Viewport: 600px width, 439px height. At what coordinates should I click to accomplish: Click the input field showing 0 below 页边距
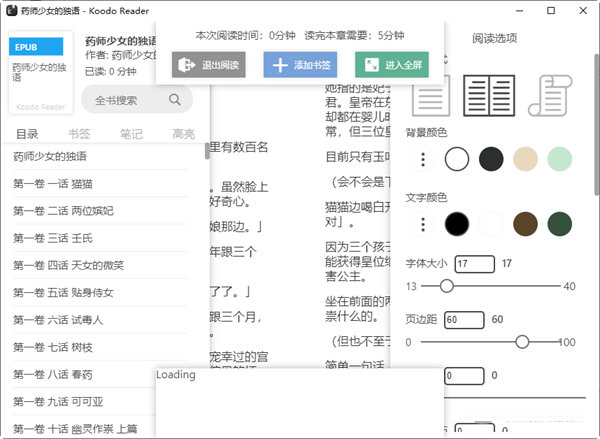tap(464, 375)
